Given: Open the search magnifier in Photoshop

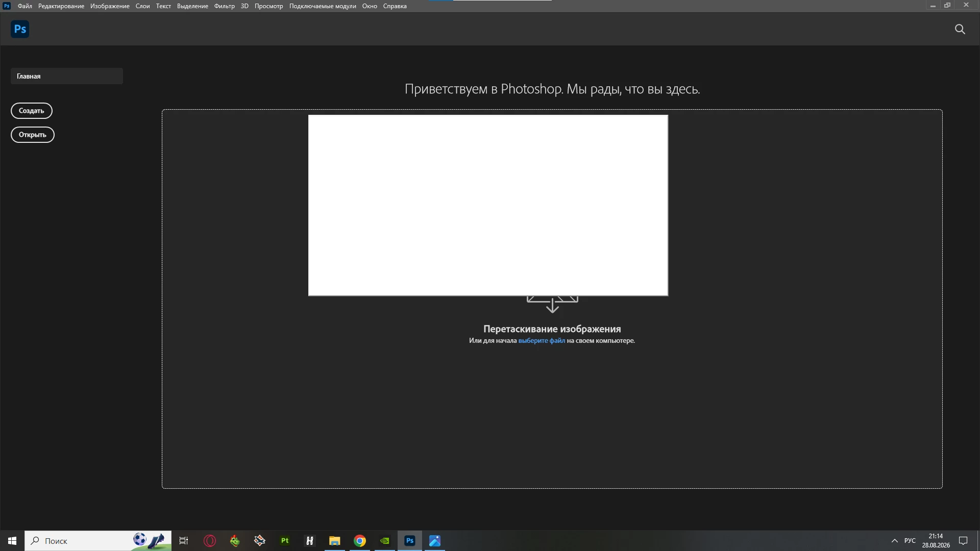Looking at the screenshot, I should pyautogui.click(x=960, y=29).
